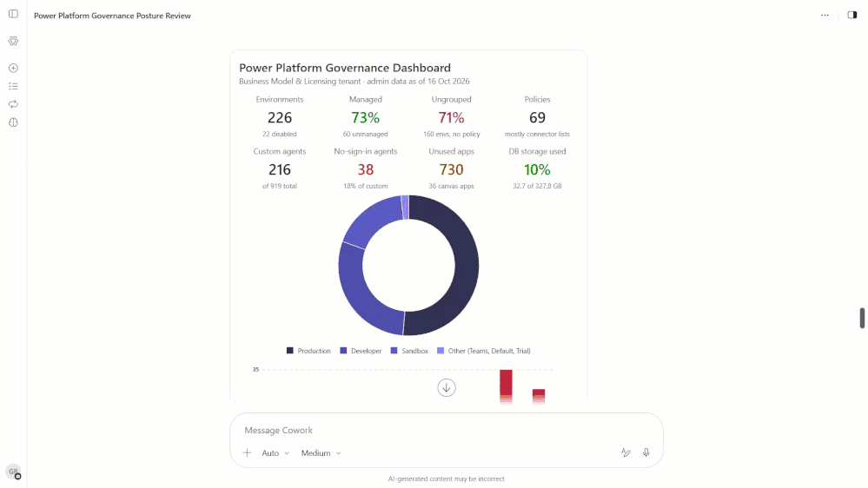The height and width of the screenshot is (488, 868).
Task: Click the pen drawing icon in composer
Action: (x=626, y=452)
